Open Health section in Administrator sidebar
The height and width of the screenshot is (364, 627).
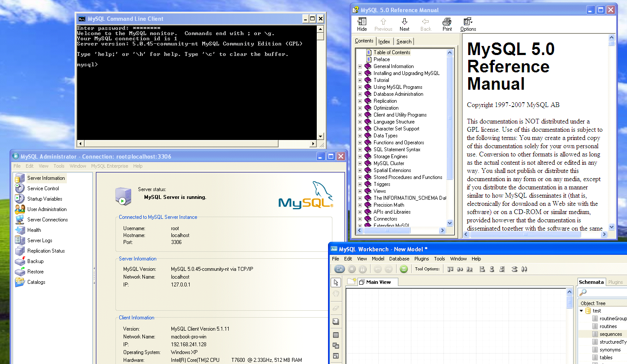(34, 230)
